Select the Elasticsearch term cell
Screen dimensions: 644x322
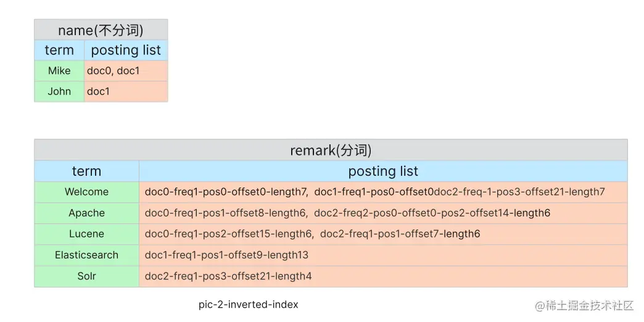click(x=86, y=255)
